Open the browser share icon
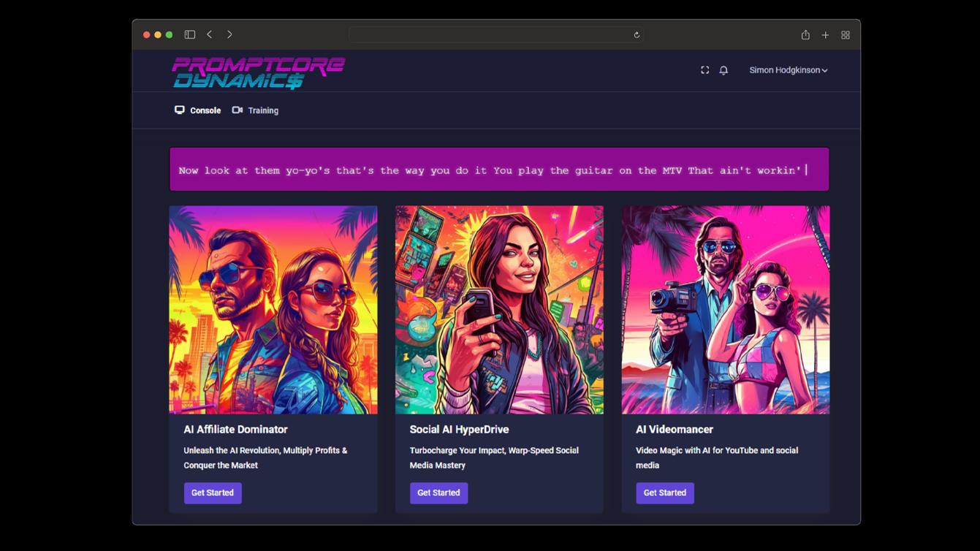This screenshot has height=551, width=980. pyautogui.click(x=805, y=34)
